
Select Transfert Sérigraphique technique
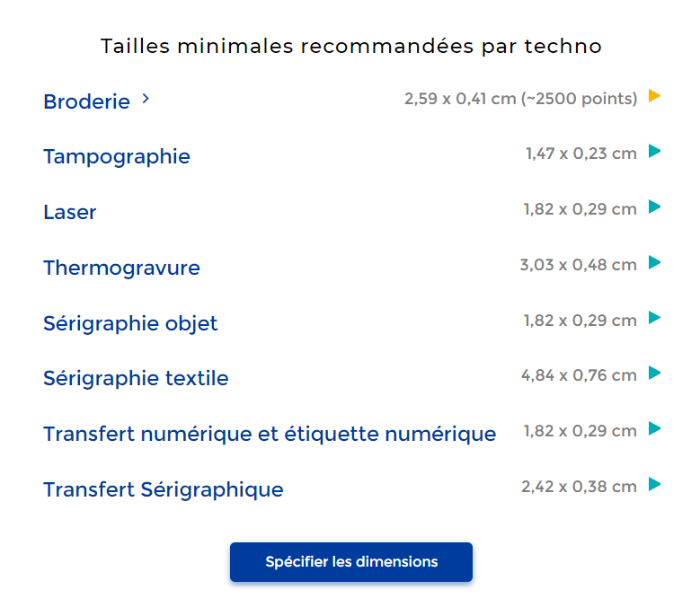pyautogui.click(x=164, y=490)
